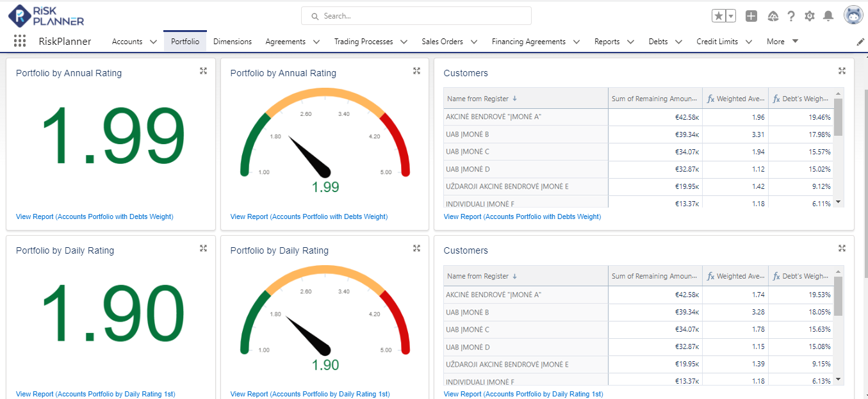View Report link under top Customers table
Screen dimensions: 868x399
[522, 216]
